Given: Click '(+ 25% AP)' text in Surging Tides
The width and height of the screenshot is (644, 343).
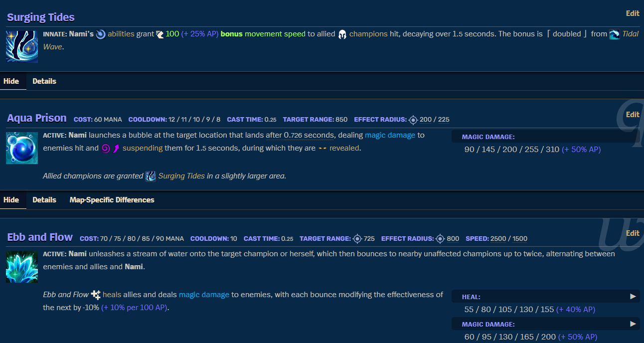Looking at the screenshot, I should point(200,34).
